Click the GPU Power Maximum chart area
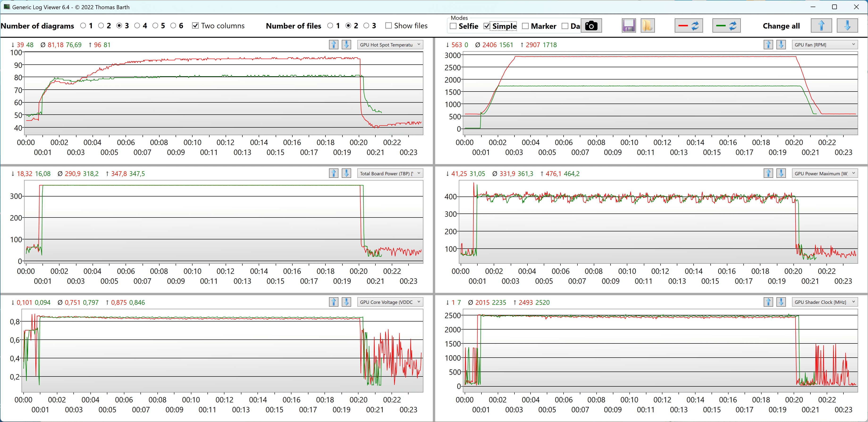The image size is (868, 422). 659,221
